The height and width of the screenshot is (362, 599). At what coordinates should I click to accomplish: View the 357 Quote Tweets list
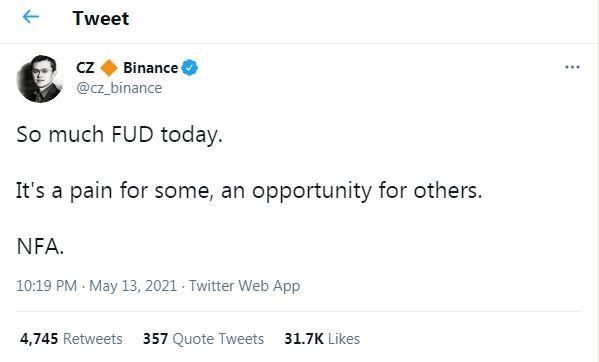pos(203,338)
